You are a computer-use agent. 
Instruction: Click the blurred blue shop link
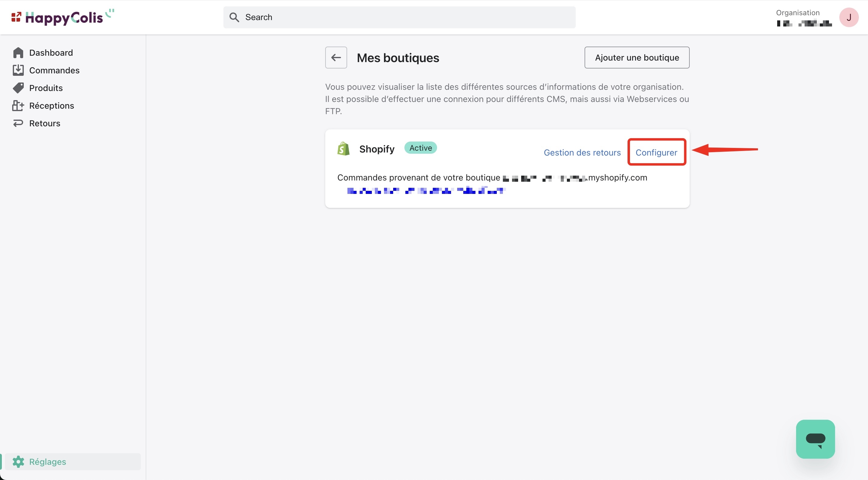click(x=426, y=191)
